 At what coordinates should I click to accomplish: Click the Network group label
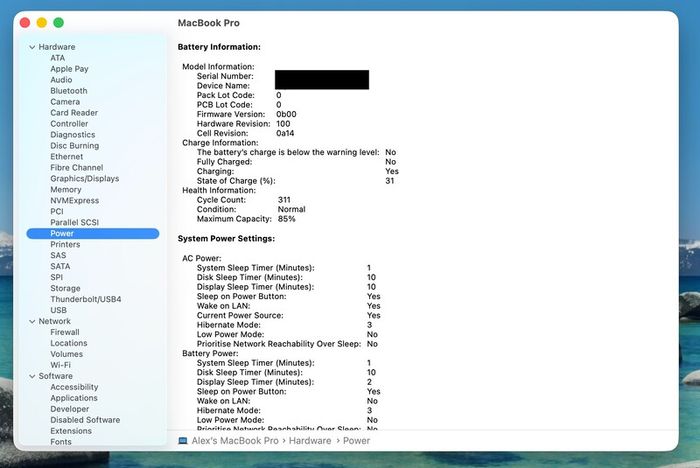[x=54, y=321]
